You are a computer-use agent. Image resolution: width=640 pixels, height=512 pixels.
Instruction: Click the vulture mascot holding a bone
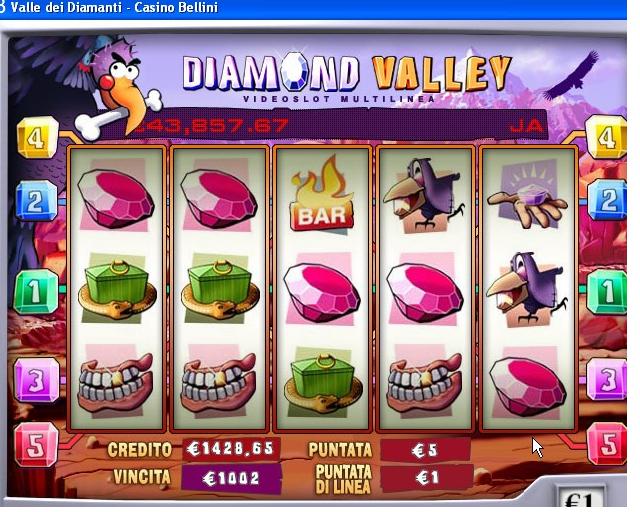click(110, 88)
